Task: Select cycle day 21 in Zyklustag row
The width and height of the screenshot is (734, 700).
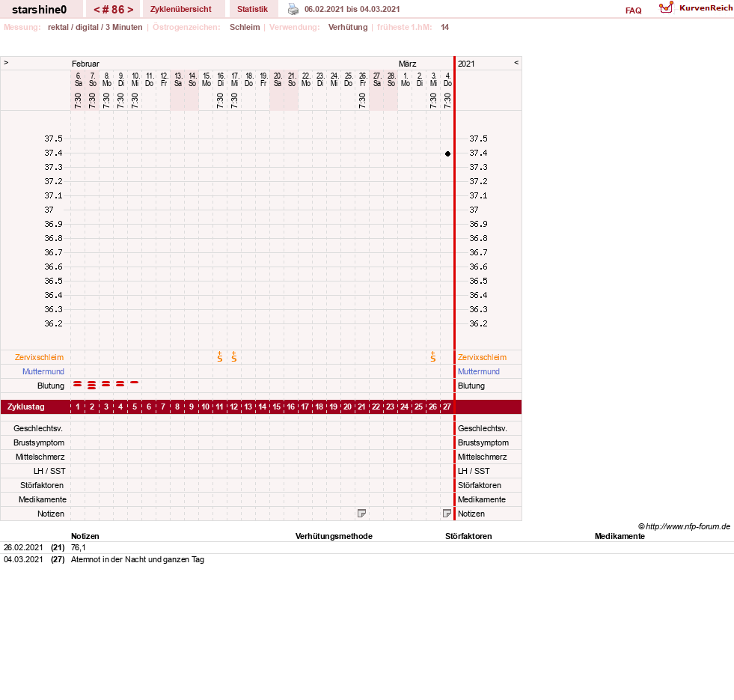Action: [361, 407]
